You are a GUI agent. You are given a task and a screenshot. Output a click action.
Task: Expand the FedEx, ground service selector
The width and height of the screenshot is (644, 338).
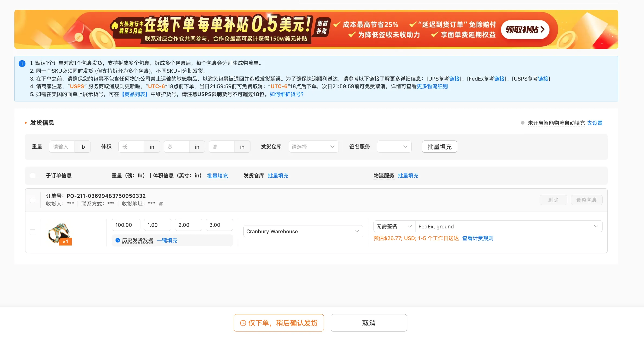(x=509, y=226)
